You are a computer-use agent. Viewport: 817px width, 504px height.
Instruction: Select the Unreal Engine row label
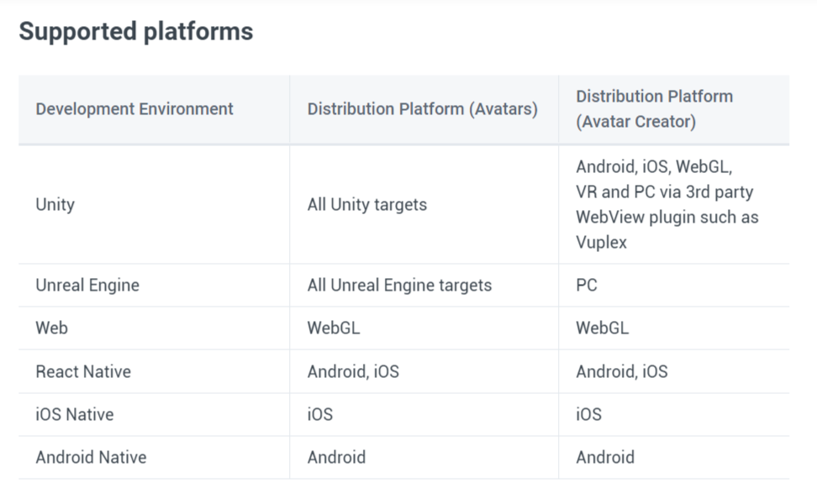87,286
